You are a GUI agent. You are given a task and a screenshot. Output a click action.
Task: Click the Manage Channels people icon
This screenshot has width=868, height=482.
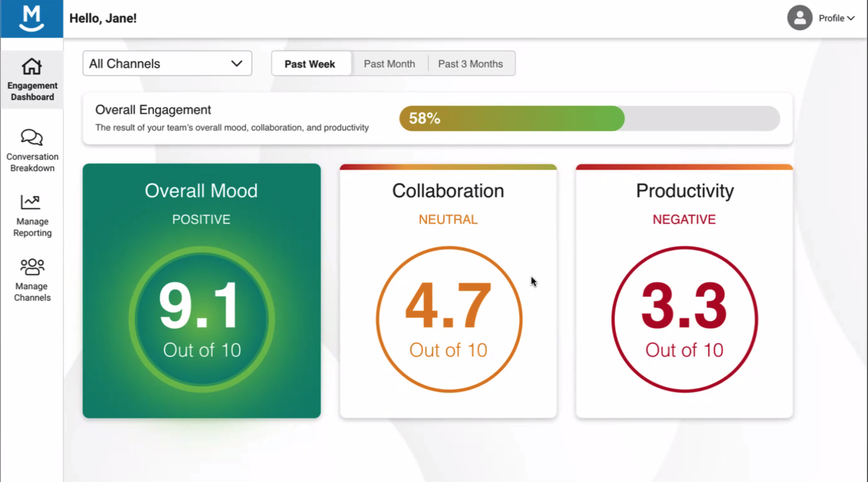pos(32,267)
